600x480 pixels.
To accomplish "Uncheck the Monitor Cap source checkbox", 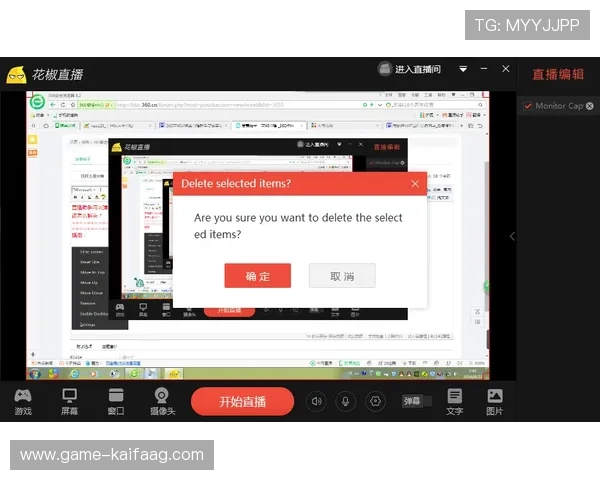I will click(527, 106).
